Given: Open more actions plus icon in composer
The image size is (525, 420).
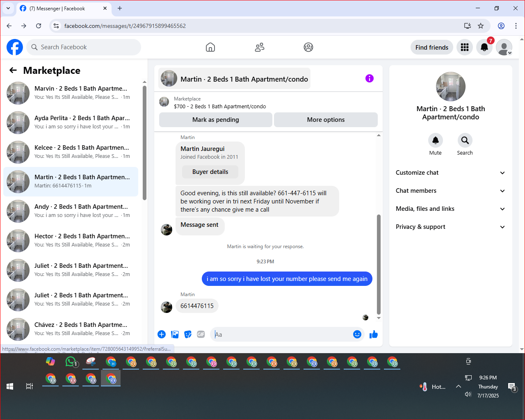Looking at the screenshot, I should pyautogui.click(x=162, y=334).
